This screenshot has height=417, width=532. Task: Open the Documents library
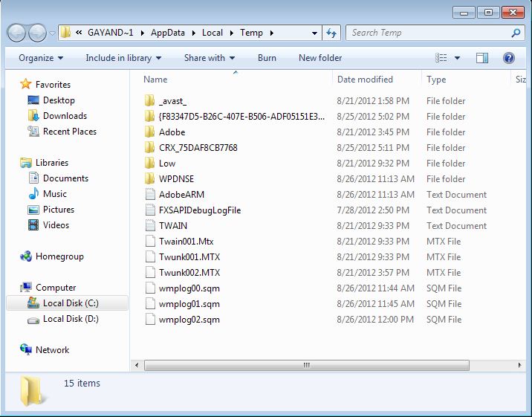tap(65, 178)
